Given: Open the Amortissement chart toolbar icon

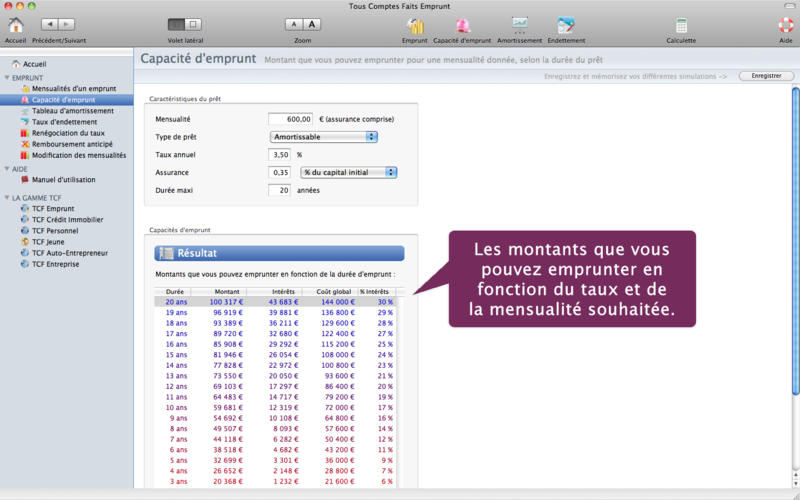Looking at the screenshot, I should click(x=520, y=25).
